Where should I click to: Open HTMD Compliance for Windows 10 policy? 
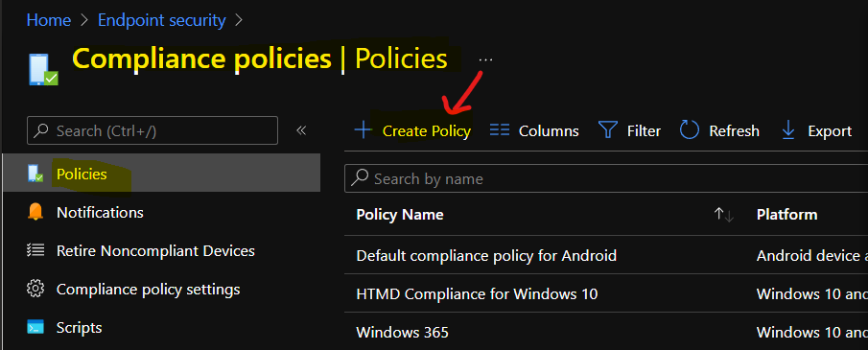(478, 293)
